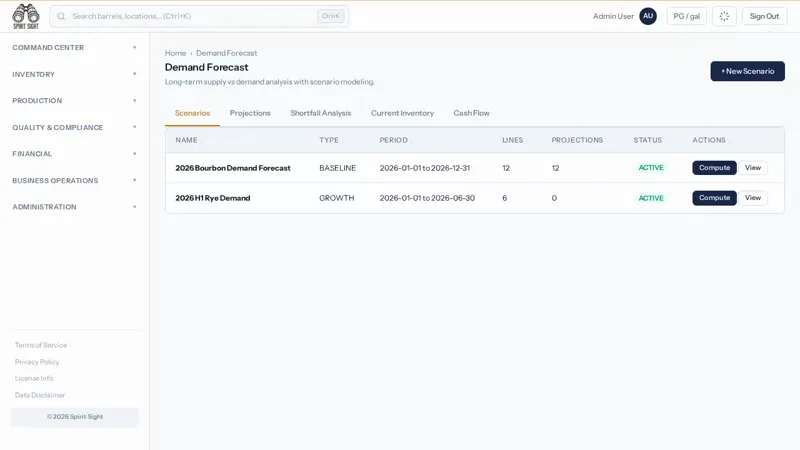Compute the 2026 H1 Rye Demand
Image resolution: width=800 pixels, height=450 pixels.
(714, 198)
